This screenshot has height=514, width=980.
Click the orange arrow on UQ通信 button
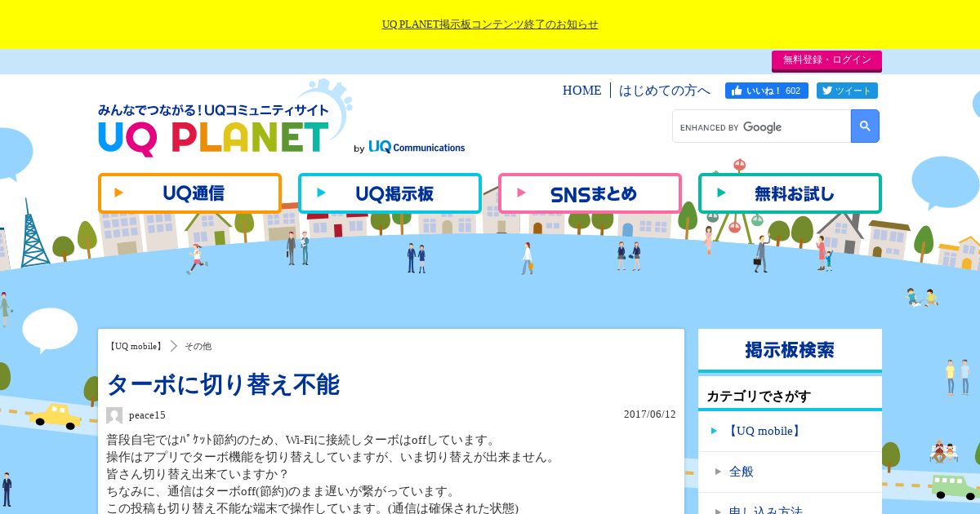coord(118,193)
